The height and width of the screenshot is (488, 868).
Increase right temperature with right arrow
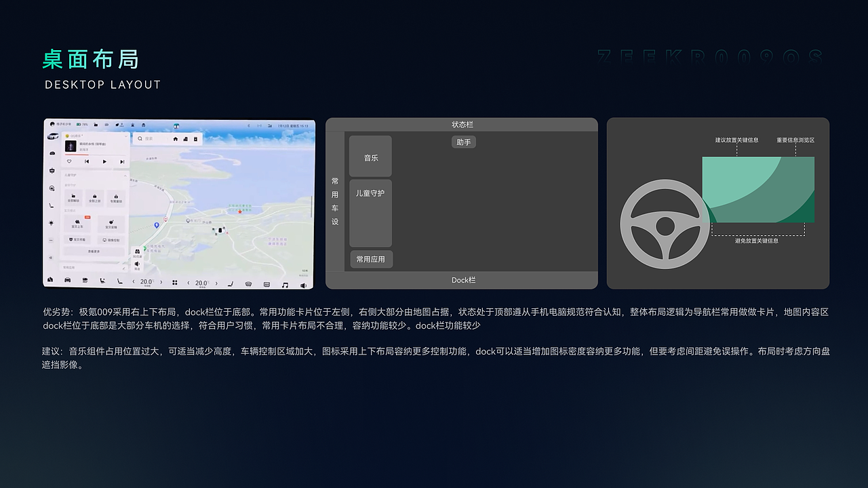[x=216, y=283]
